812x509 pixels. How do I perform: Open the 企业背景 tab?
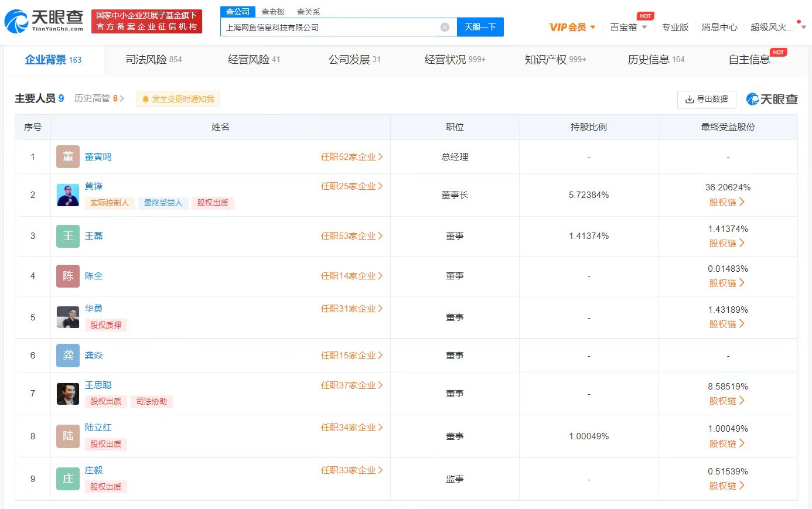pos(53,60)
